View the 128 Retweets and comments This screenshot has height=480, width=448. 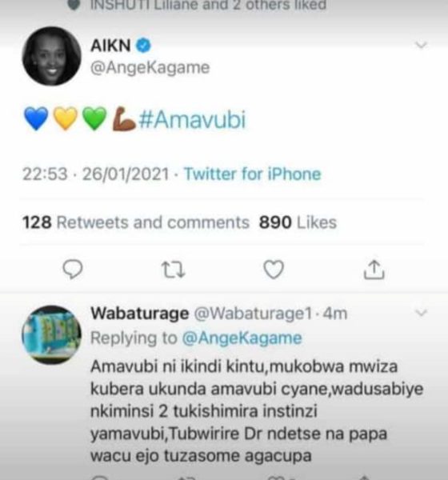tap(136, 222)
